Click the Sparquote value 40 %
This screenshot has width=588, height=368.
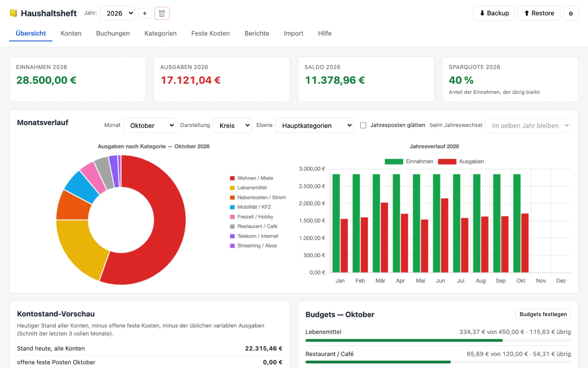pos(461,80)
